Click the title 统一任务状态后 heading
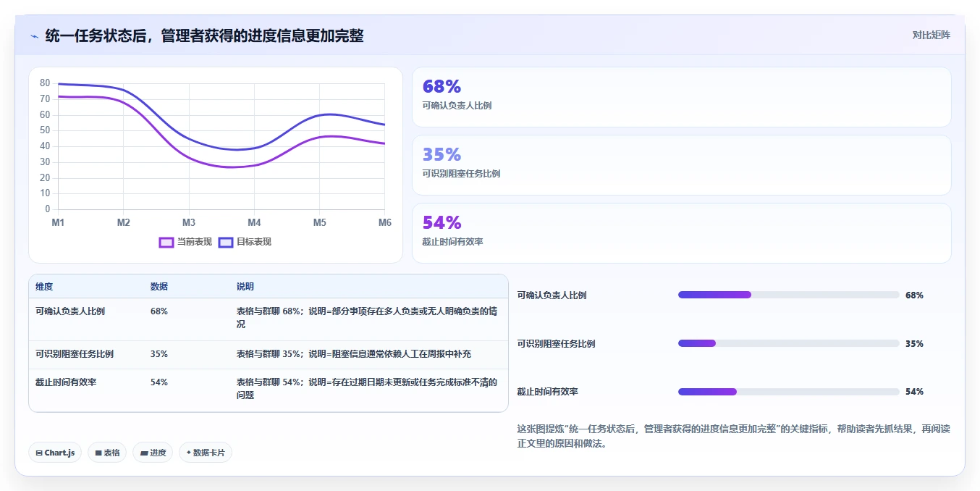Image resolution: width=980 pixels, height=491 pixels. 205,35
